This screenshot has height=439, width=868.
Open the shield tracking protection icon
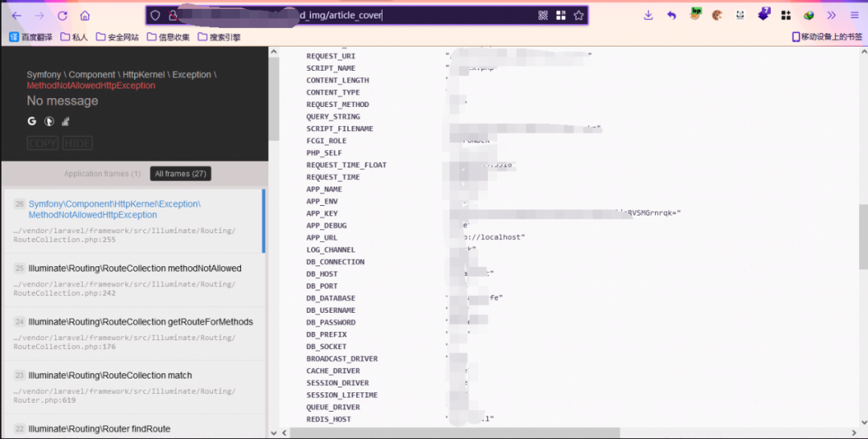156,15
